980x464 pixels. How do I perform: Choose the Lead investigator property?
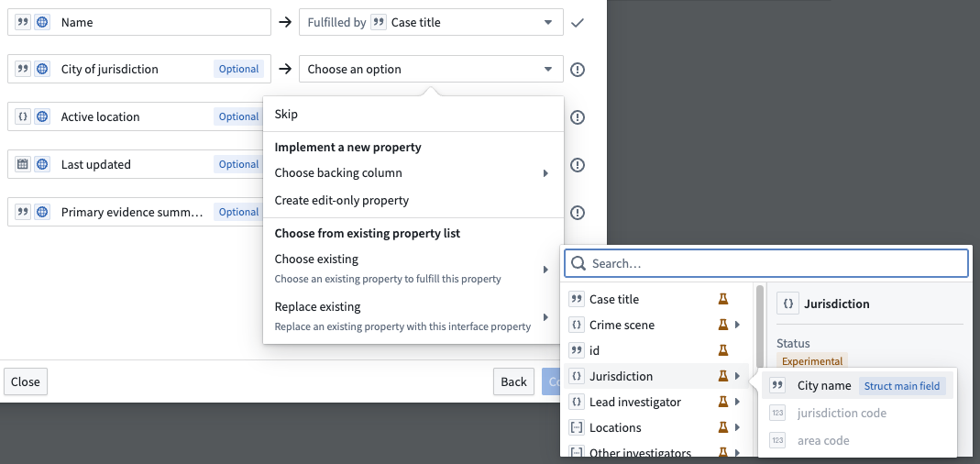(658, 402)
